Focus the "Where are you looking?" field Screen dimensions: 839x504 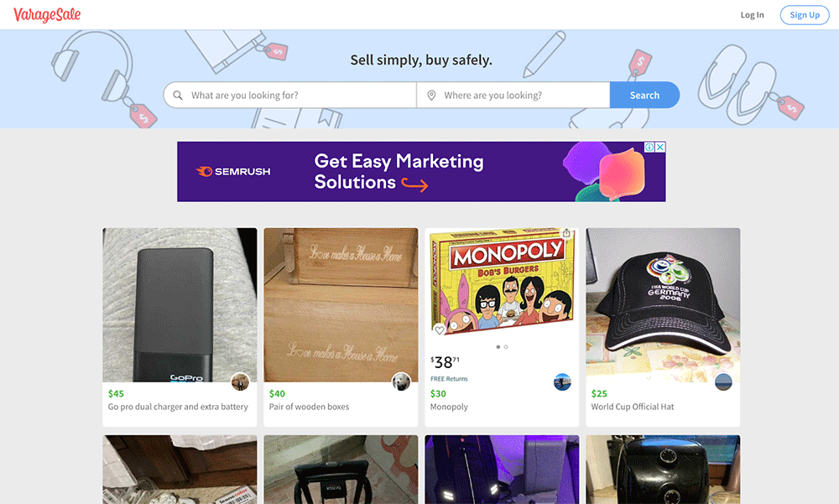coord(520,96)
